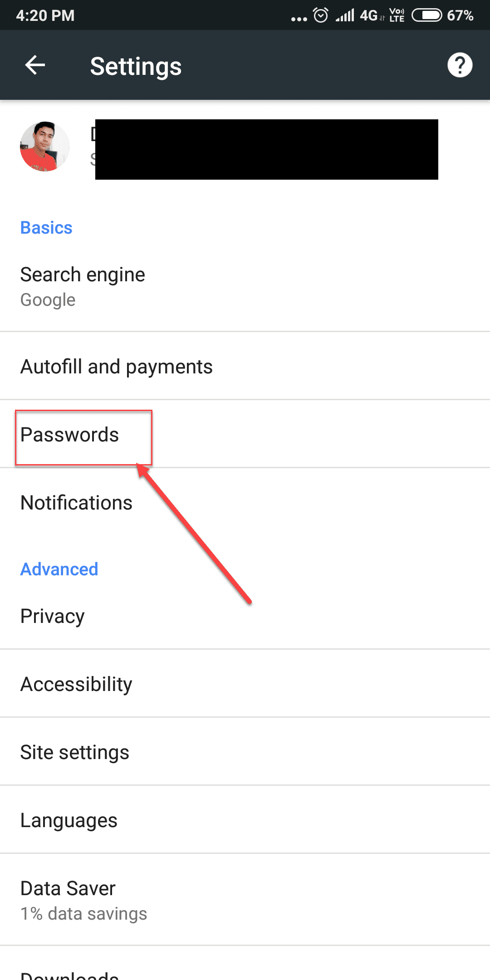Open the Languages setting

(69, 820)
